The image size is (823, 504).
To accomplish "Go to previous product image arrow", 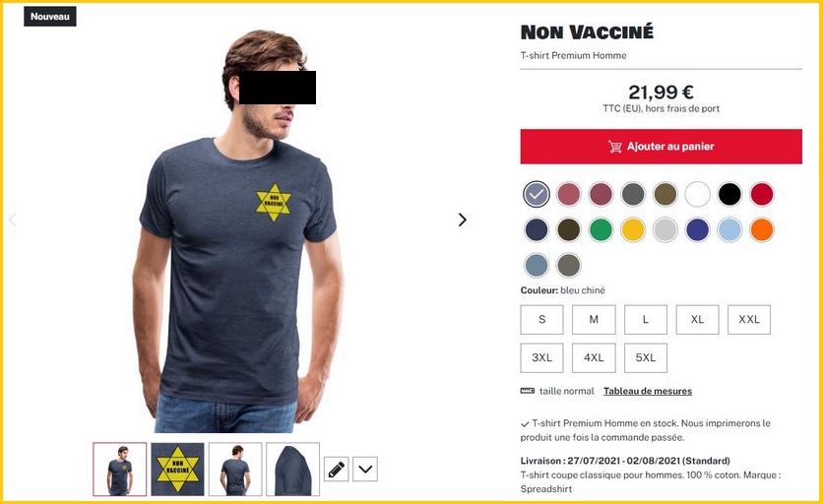I will (13, 220).
